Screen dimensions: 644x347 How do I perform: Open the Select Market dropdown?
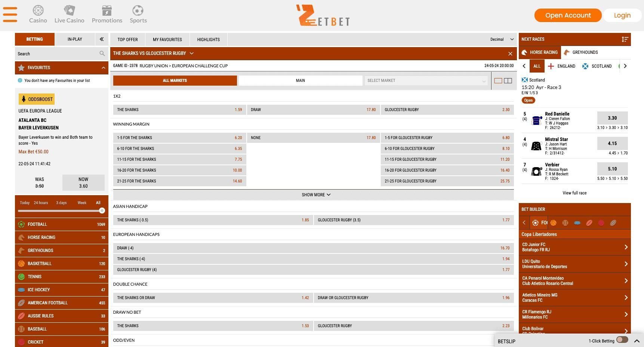pos(426,81)
